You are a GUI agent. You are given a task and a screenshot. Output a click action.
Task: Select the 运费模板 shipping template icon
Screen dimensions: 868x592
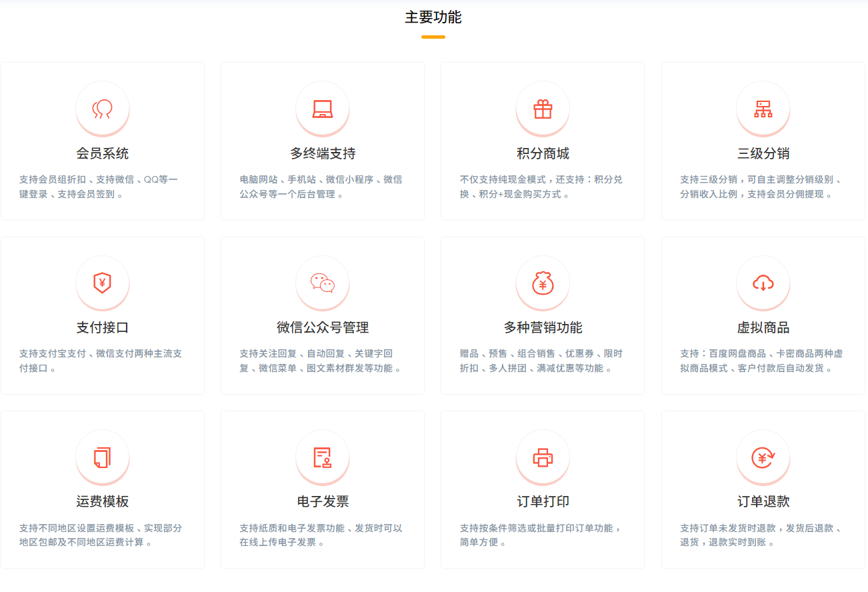tap(103, 457)
